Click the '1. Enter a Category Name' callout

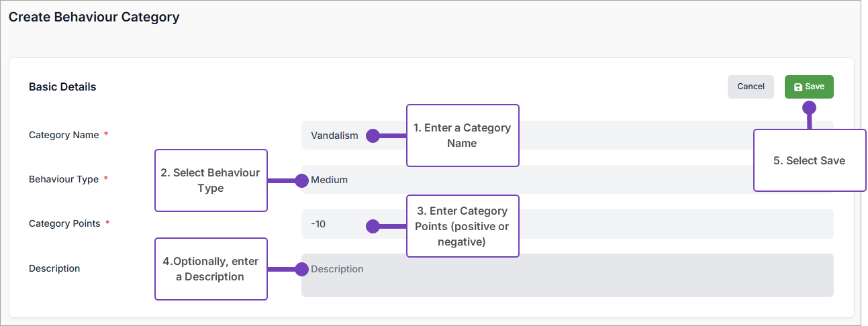[x=463, y=135]
